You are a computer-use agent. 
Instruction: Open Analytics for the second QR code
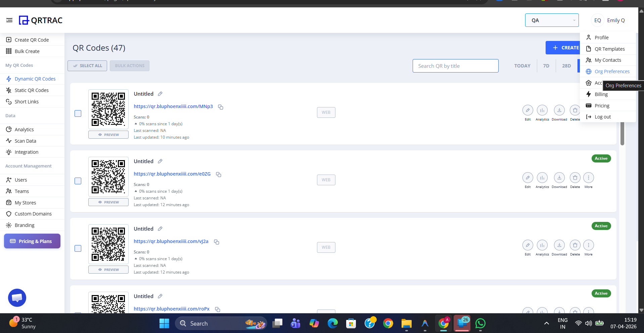542,178
